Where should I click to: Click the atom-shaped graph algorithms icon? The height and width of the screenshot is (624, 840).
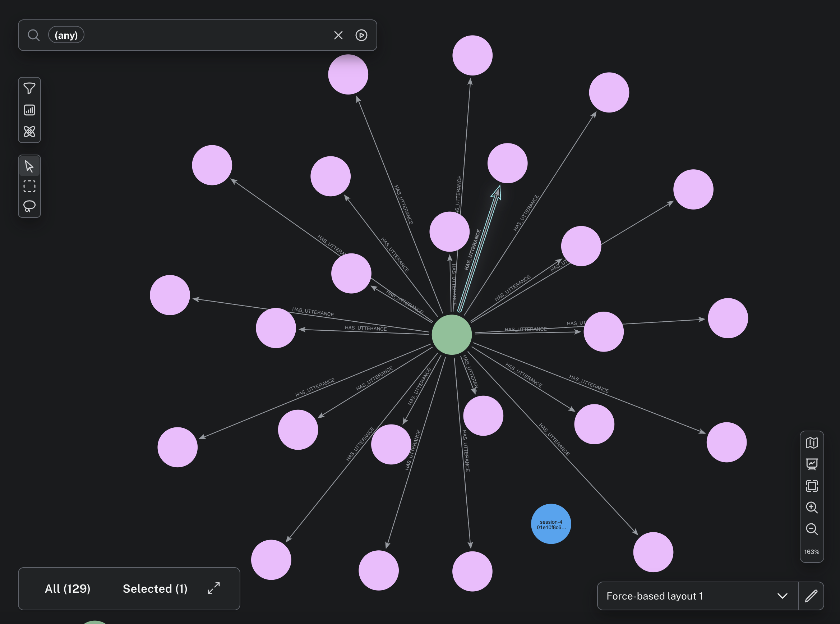pos(29,132)
